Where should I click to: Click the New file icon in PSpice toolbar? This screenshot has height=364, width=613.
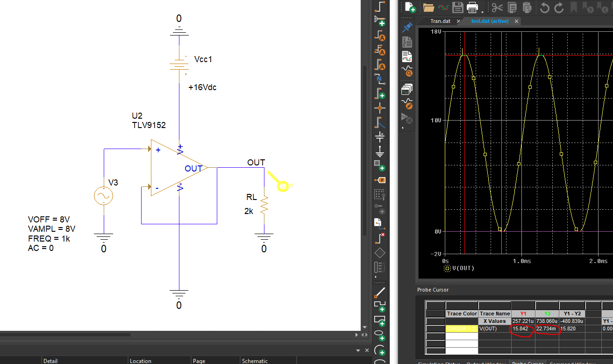[410, 7]
